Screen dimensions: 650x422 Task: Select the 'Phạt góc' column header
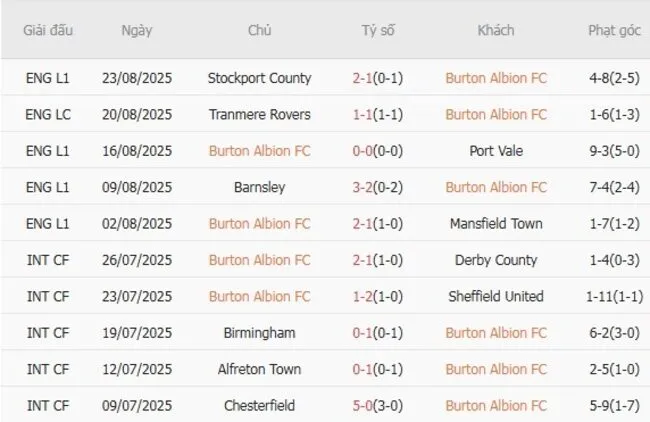614,30
